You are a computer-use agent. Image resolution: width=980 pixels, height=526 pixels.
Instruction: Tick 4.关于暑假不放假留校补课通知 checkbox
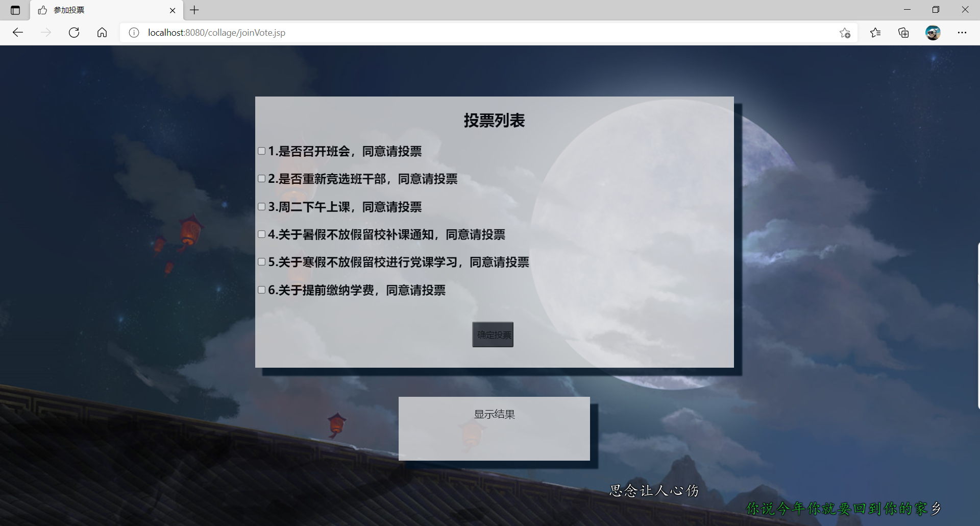pos(261,234)
